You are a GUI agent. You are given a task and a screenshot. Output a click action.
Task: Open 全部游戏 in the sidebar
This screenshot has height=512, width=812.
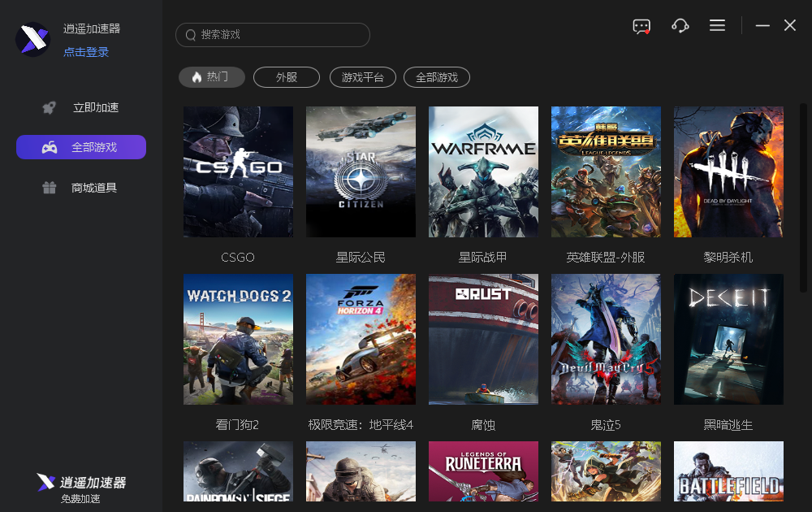81,147
